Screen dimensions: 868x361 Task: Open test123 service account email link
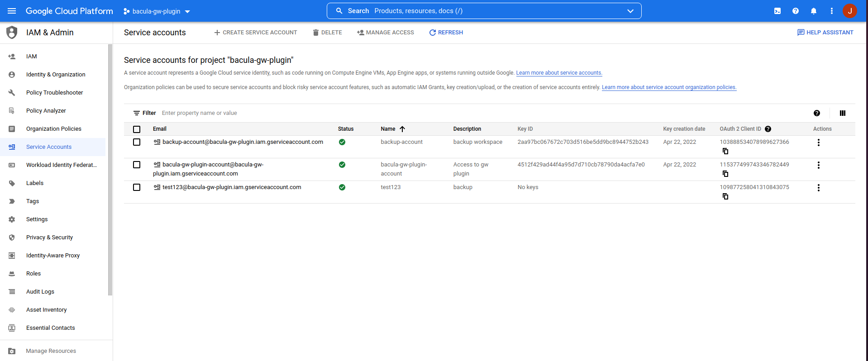pyautogui.click(x=232, y=187)
